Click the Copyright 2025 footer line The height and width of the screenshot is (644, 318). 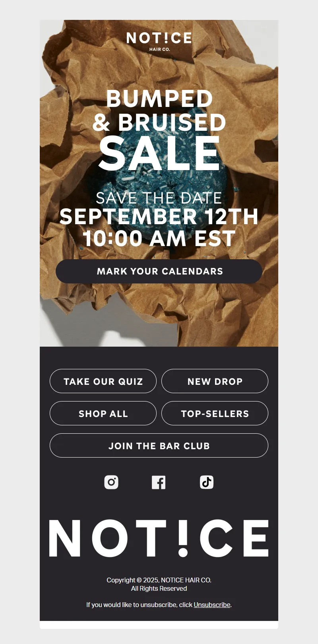[x=159, y=580]
